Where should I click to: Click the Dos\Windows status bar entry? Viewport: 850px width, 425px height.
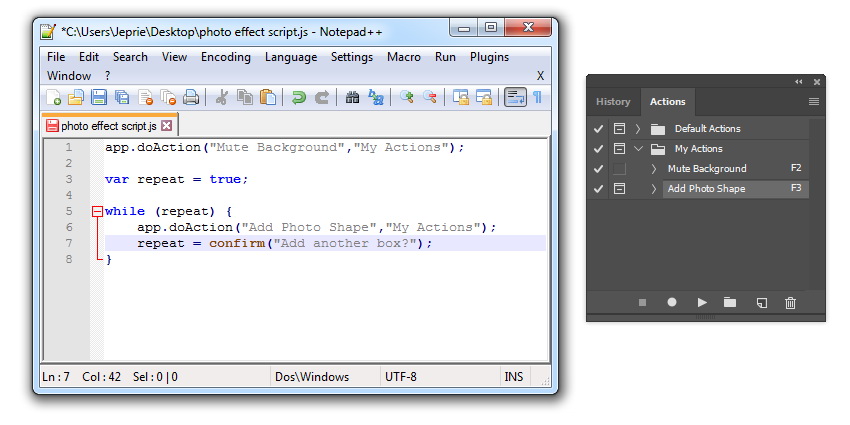click(312, 376)
